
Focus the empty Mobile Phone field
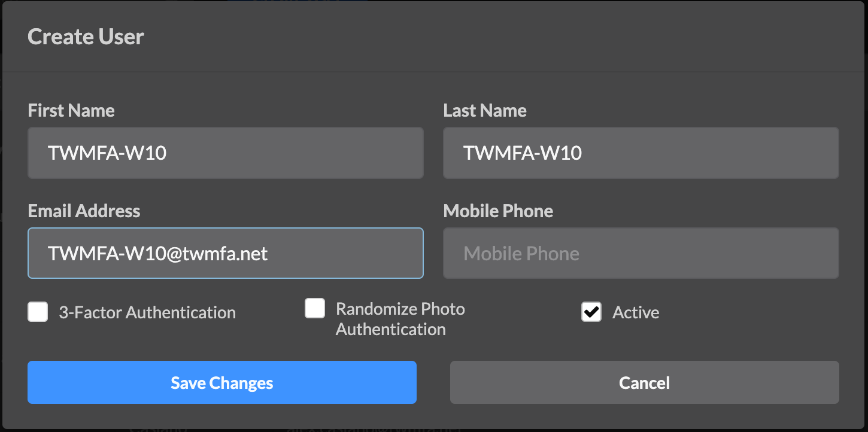[641, 253]
